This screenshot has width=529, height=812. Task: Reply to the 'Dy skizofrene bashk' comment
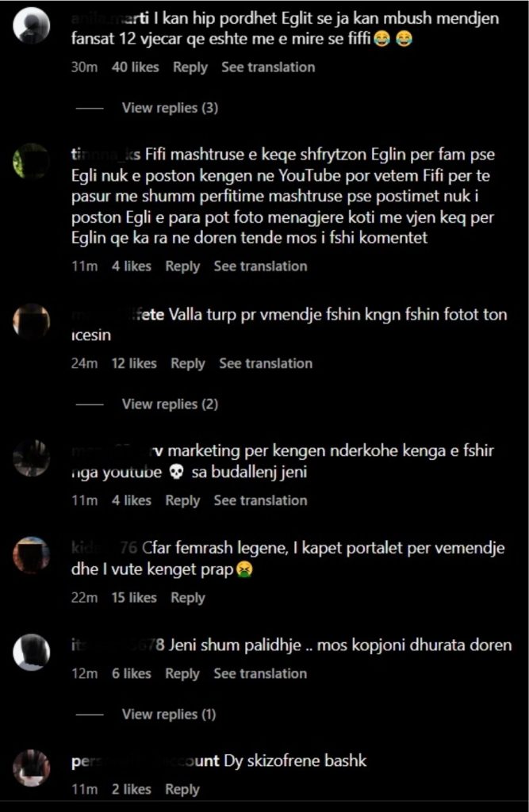[x=182, y=789]
